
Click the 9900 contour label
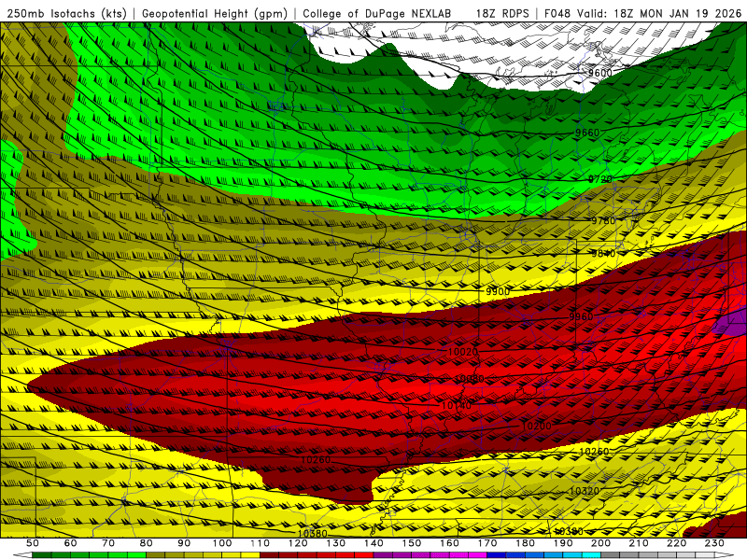[x=498, y=291]
